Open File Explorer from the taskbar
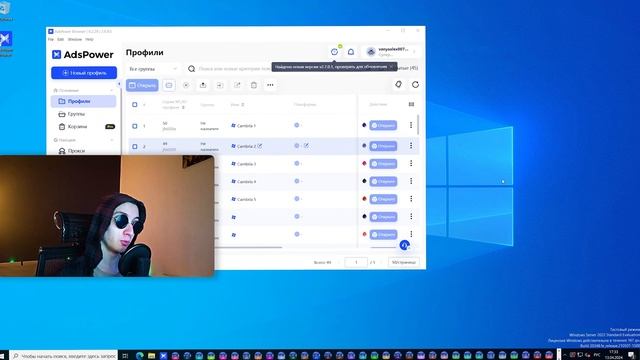 coord(151,356)
